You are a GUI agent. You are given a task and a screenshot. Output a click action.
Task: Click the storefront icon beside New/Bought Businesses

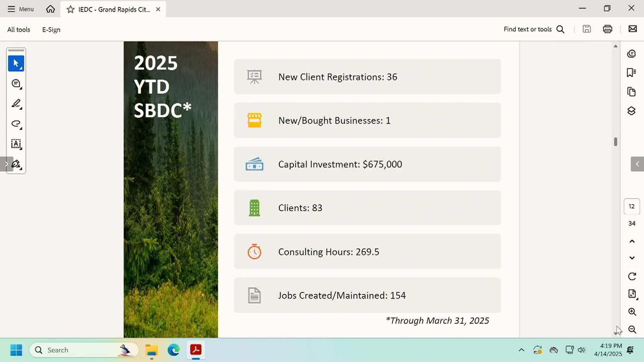click(x=254, y=120)
